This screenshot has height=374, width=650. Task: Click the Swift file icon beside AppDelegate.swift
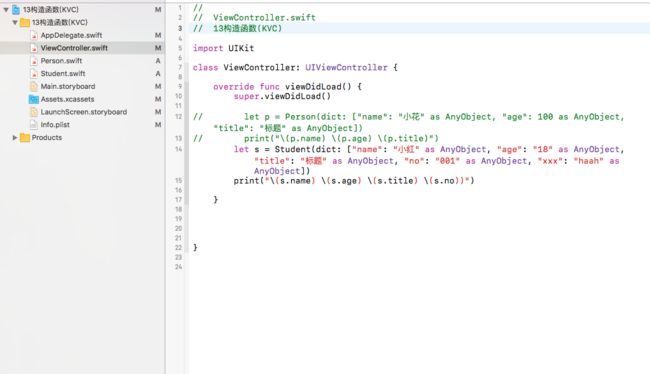coord(34,36)
